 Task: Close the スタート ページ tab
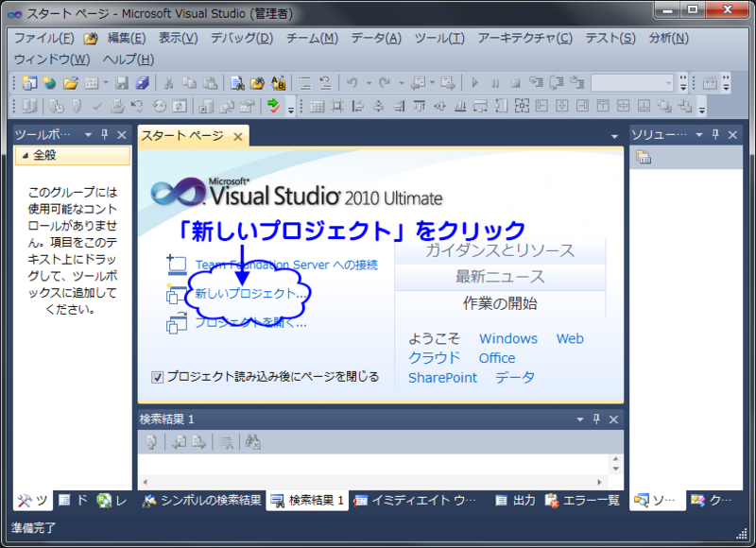pos(238,137)
